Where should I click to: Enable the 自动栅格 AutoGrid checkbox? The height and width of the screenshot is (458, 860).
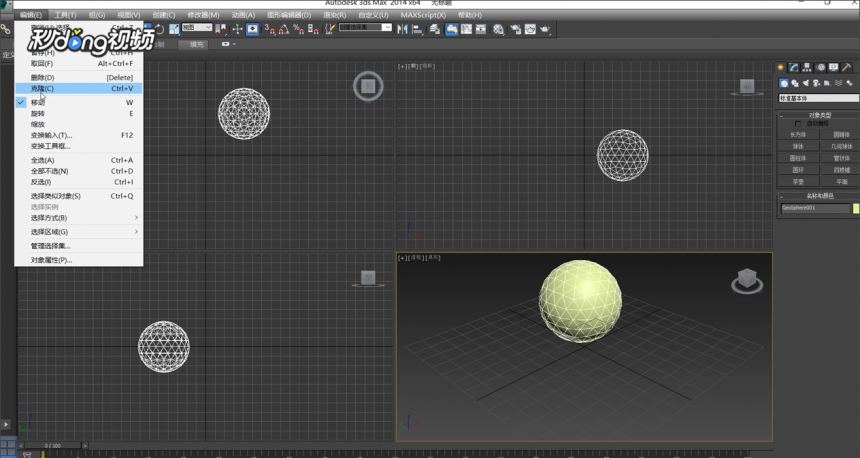point(798,124)
